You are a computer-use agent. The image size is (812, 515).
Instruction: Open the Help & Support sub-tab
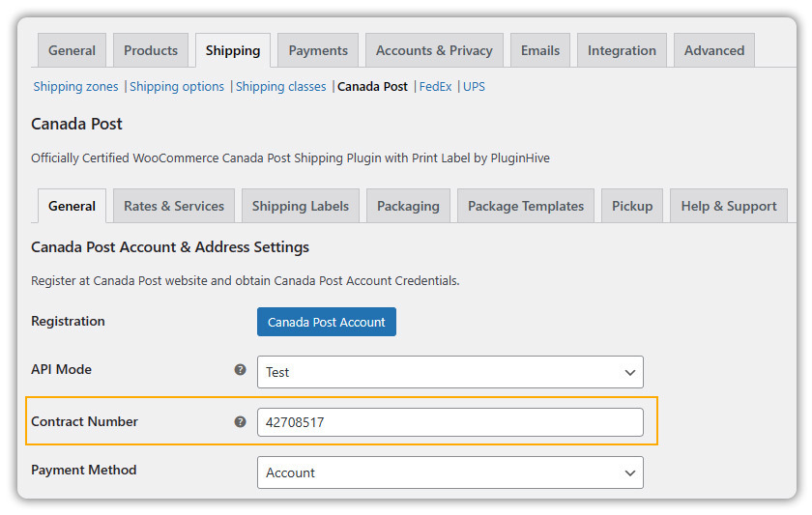(729, 206)
